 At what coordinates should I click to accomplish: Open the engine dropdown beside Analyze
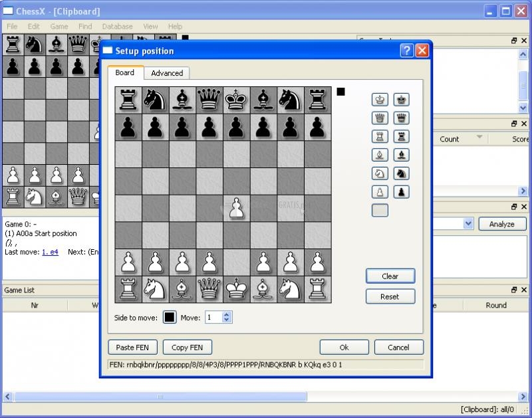click(x=468, y=224)
